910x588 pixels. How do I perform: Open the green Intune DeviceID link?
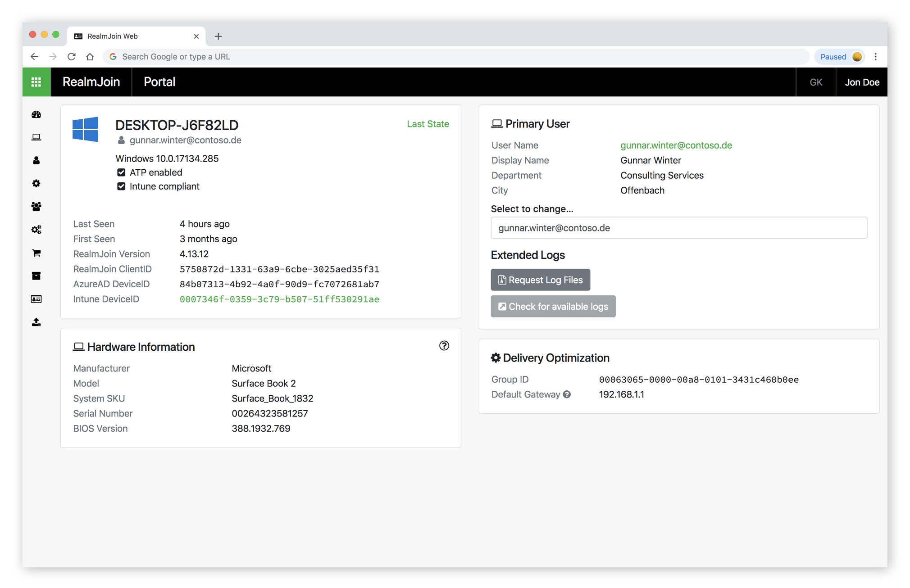point(279,299)
